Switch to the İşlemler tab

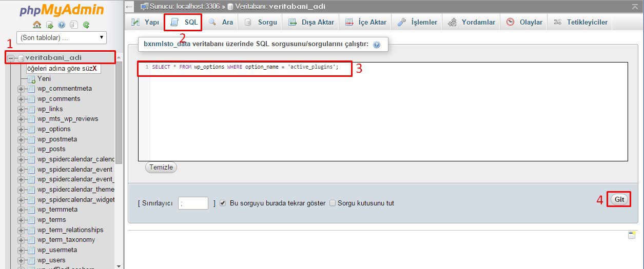click(x=418, y=22)
